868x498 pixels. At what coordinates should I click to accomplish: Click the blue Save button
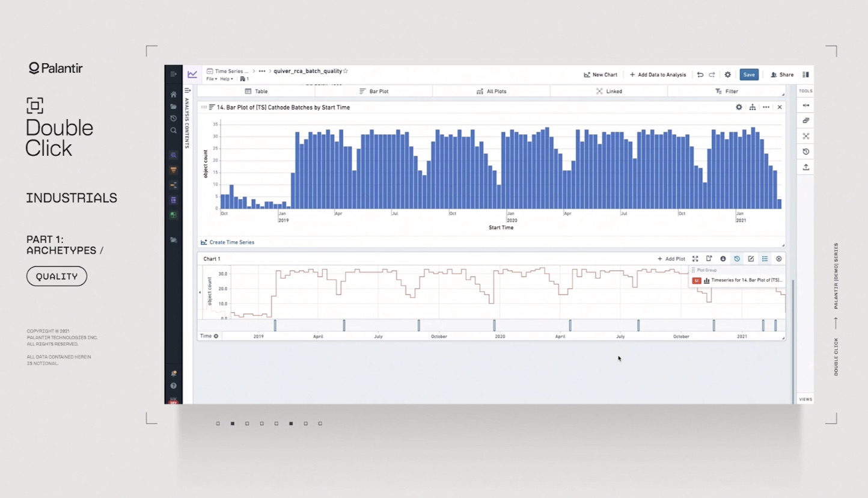pyautogui.click(x=748, y=75)
